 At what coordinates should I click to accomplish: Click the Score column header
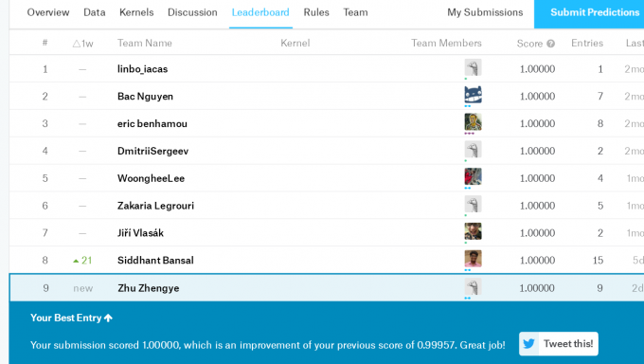pos(529,44)
